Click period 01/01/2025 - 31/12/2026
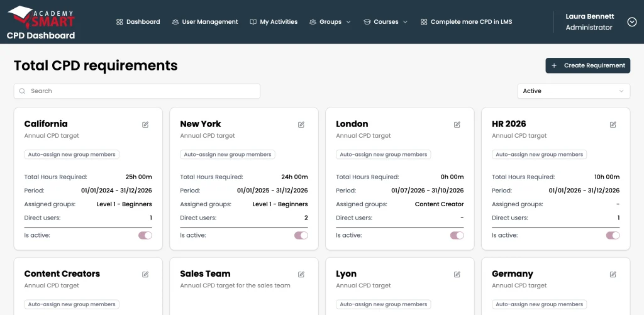The height and width of the screenshot is (315, 644). click(x=272, y=191)
